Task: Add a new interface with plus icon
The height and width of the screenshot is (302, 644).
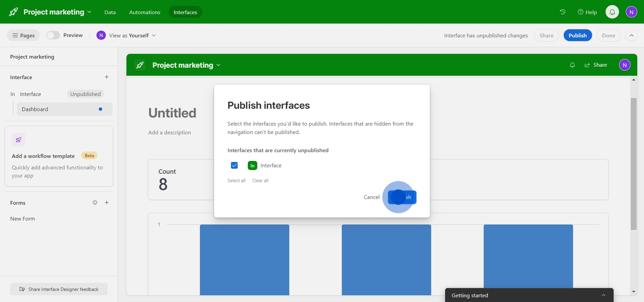Action: coord(107,77)
